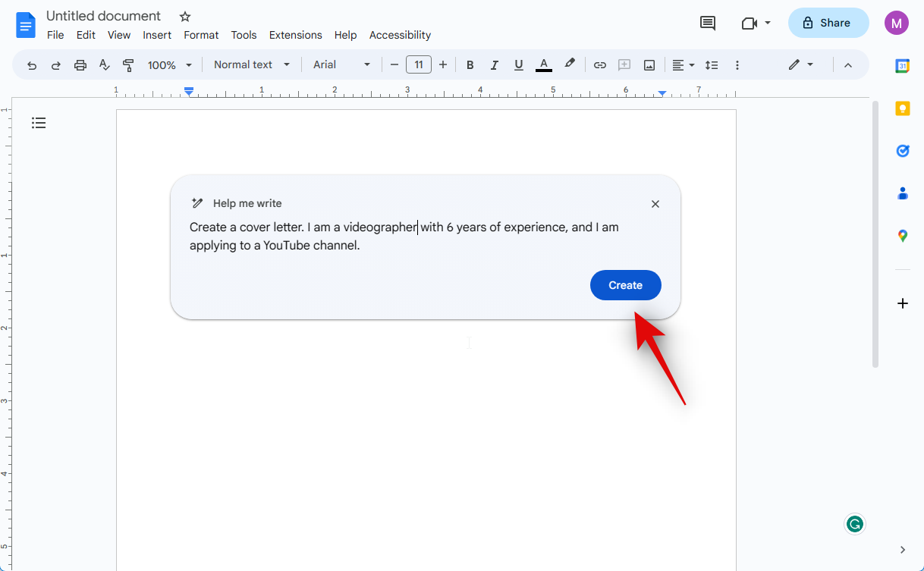Viewport: 924px width, 571px height.
Task: Toggle italic formatting
Action: coord(495,65)
